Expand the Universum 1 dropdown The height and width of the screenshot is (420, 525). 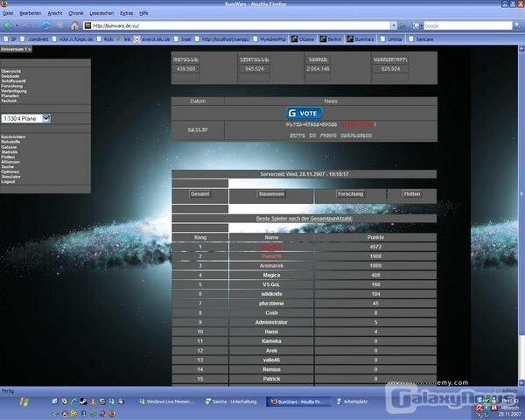(16, 49)
